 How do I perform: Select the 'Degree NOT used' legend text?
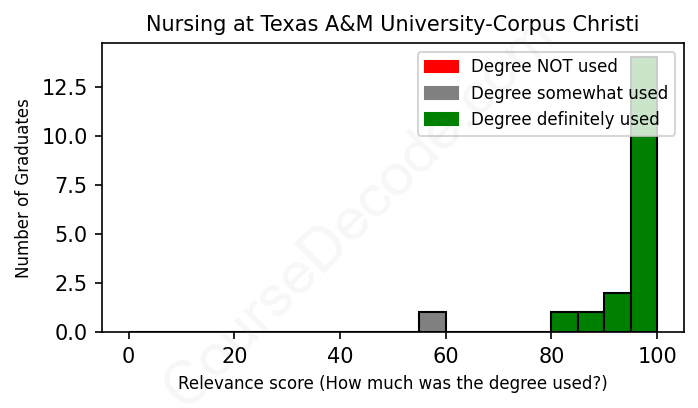tap(544, 67)
